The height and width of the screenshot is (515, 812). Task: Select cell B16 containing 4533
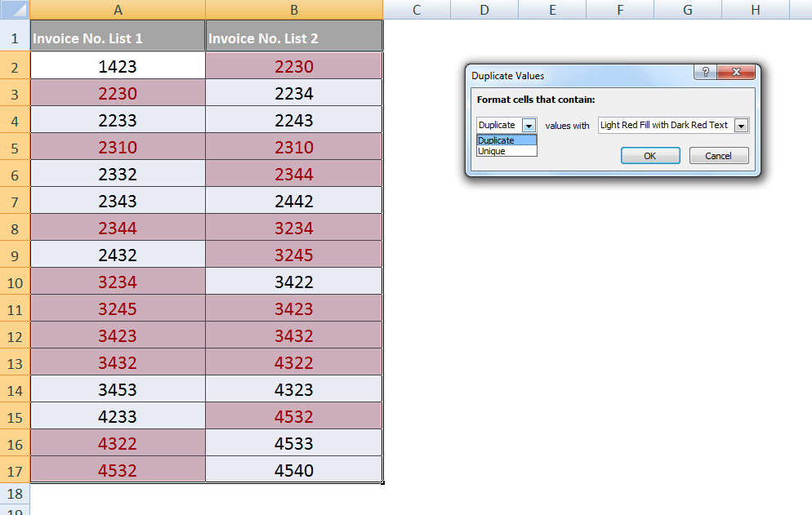click(x=294, y=442)
